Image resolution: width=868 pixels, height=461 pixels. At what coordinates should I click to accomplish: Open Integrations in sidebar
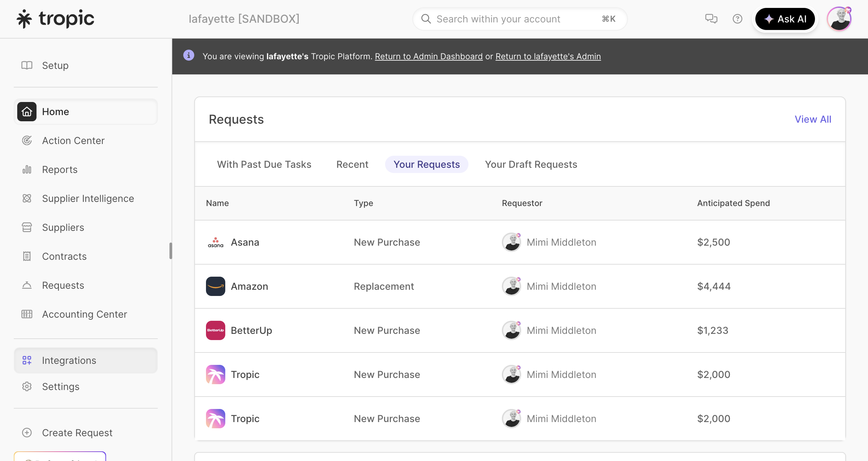click(69, 360)
